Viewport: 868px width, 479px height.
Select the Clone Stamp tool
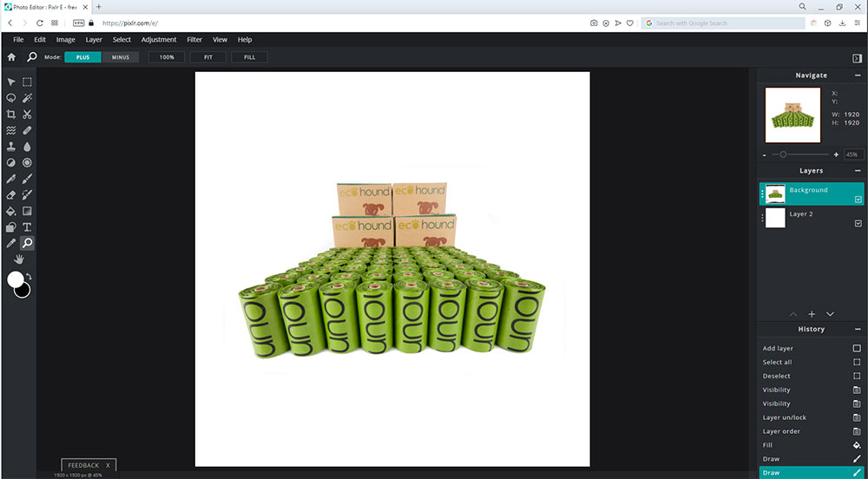point(10,147)
